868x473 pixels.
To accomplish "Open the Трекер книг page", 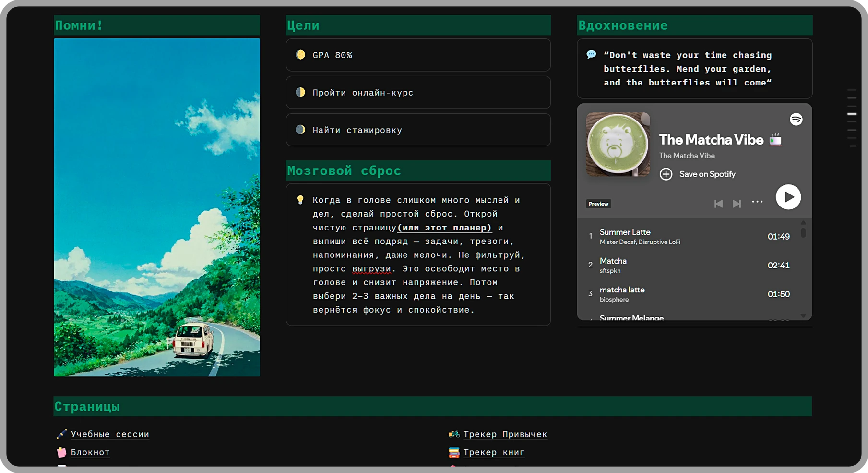I will 494,452.
